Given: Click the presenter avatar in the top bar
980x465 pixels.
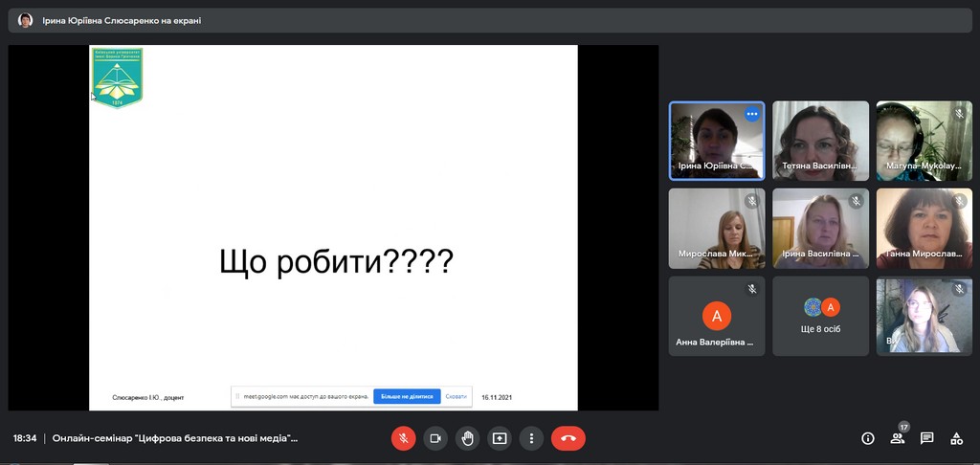Looking at the screenshot, I should (26, 20).
